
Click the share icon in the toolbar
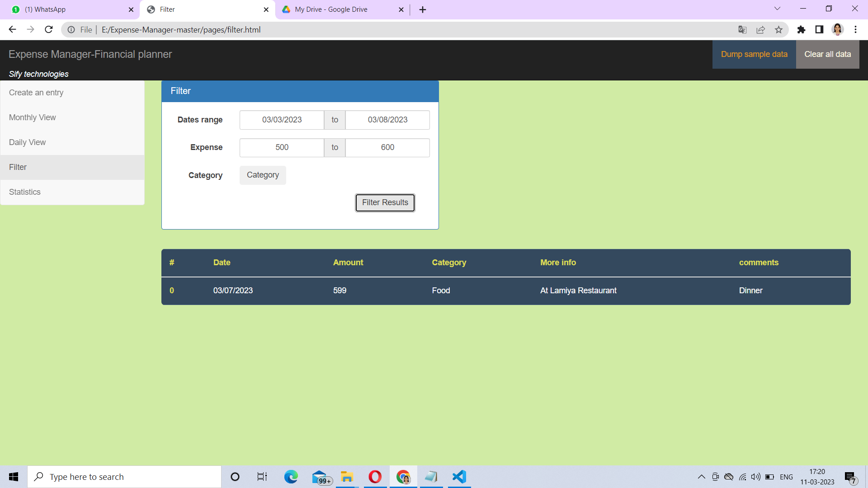(760, 29)
